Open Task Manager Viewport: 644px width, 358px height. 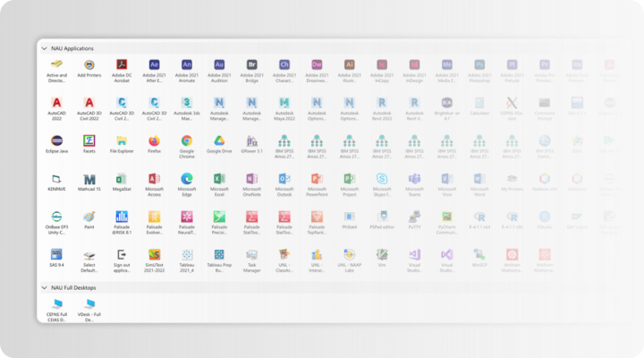pyautogui.click(x=252, y=255)
